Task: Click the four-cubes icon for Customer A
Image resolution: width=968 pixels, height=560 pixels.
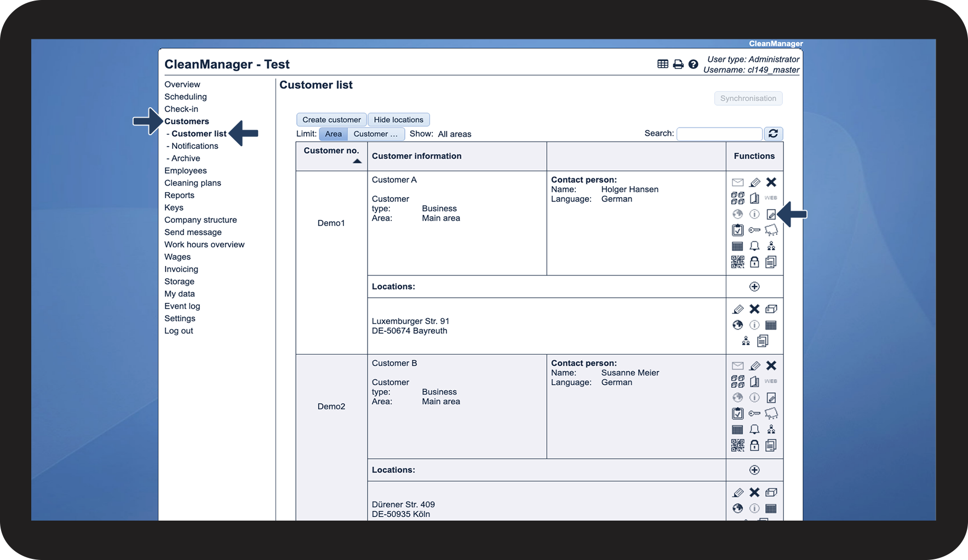Action: (x=738, y=198)
